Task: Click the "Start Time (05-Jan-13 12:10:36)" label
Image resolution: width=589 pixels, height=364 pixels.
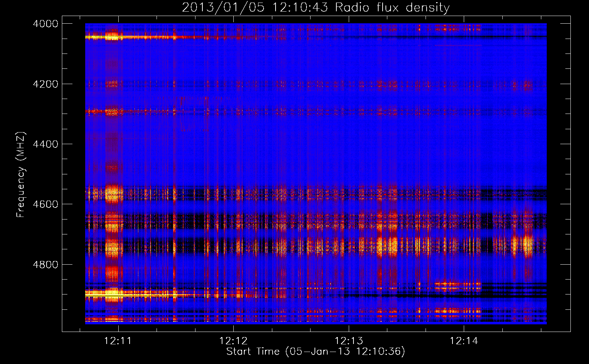Action: (316, 352)
